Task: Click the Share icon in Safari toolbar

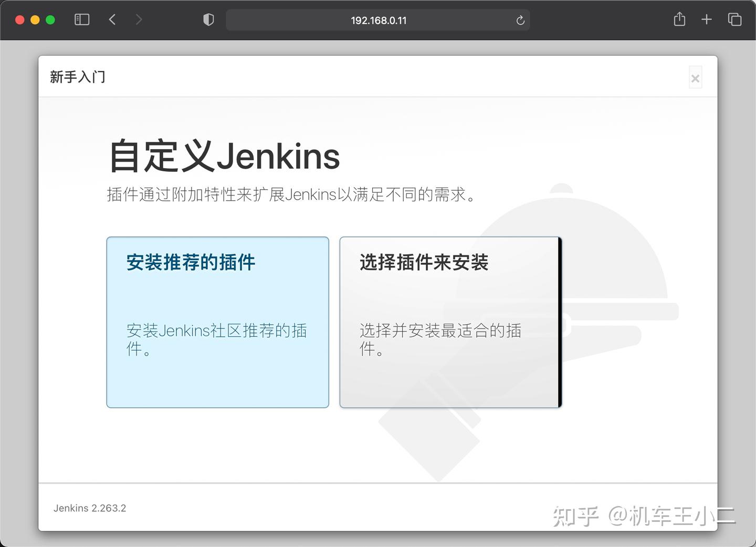Action: coord(679,19)
